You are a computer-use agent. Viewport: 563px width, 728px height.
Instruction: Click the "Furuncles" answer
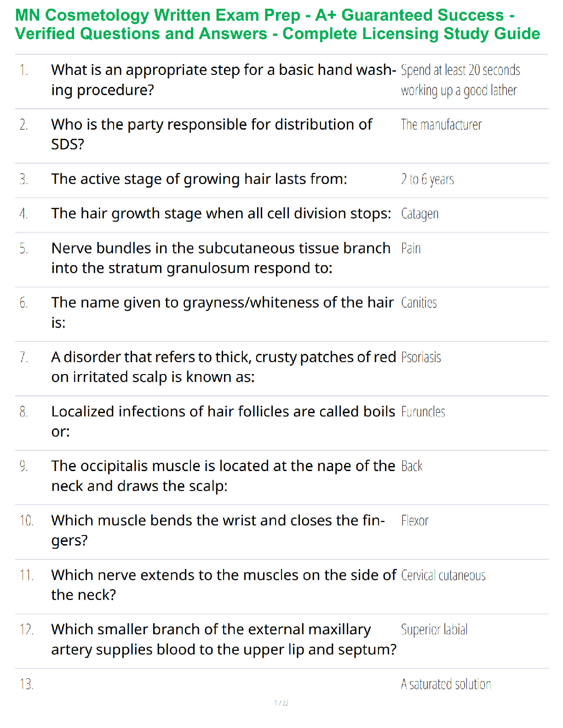click(x=423, y=412)
